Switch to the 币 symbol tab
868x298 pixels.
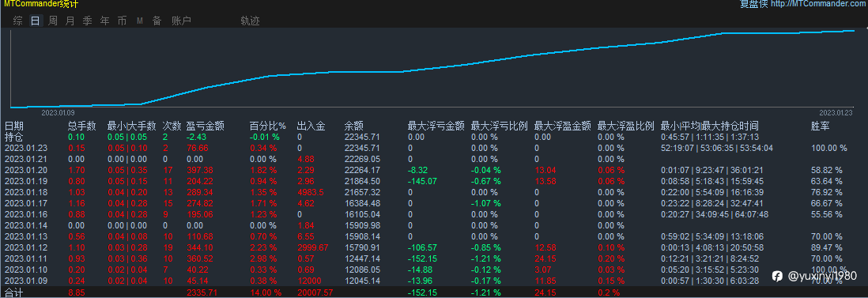point(122,21)
